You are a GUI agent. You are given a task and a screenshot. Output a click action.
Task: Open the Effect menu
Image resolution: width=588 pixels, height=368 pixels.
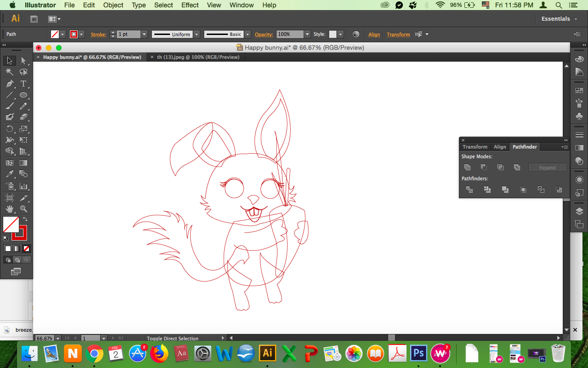pos(190,5)
